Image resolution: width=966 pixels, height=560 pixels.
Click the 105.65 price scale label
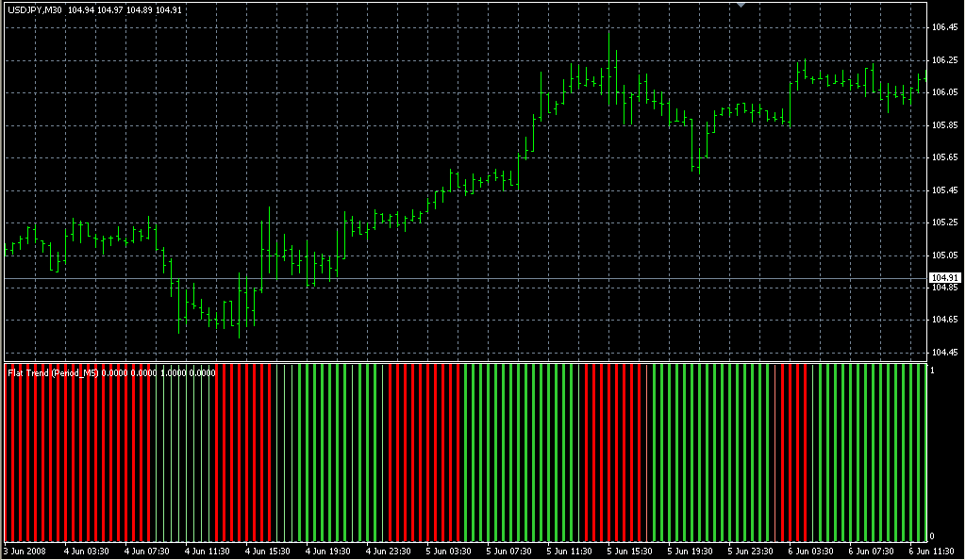944,157
